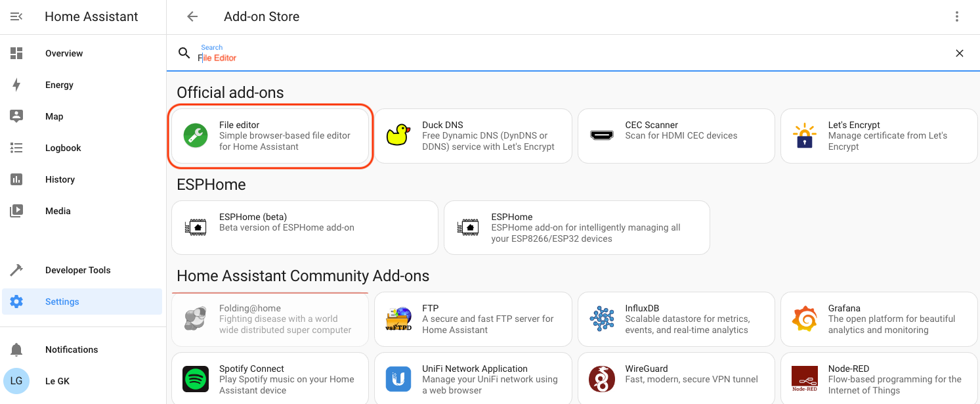Show Notifications panel
This screenshot has height=404, width=980.
pos(72,349)
